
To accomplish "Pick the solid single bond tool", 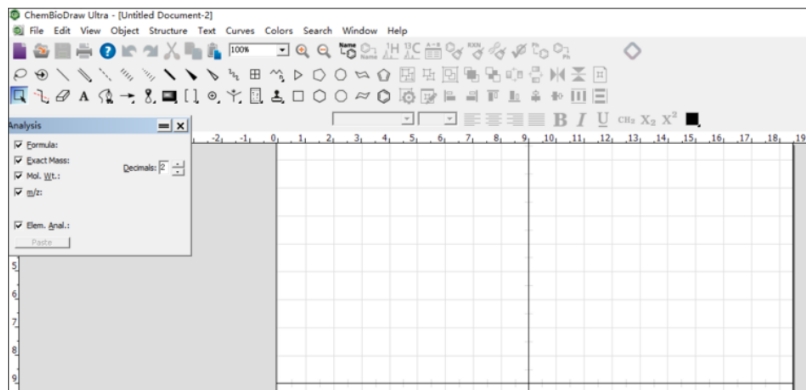I will tap(63, 75).
